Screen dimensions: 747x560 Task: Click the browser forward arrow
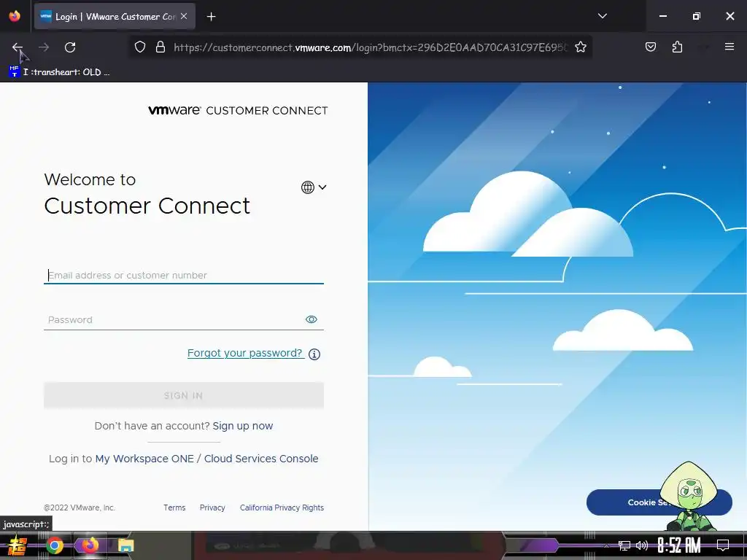[x=44, y=47]
